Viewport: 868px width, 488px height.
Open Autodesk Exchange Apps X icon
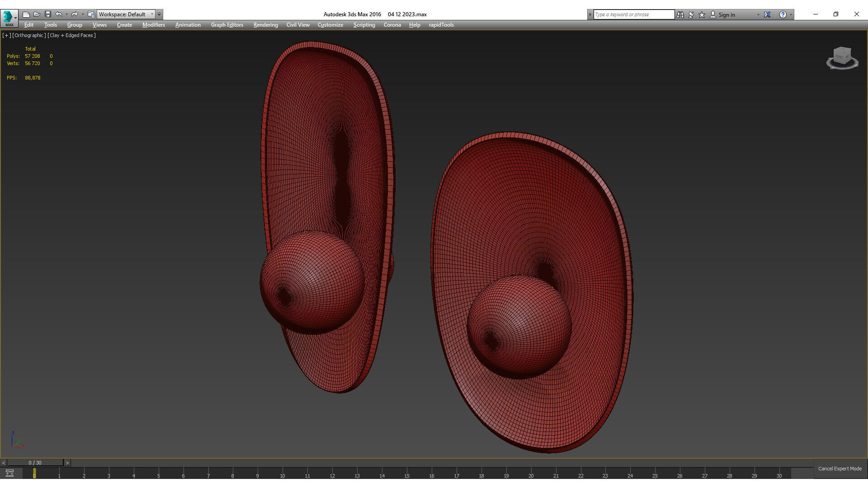(767, 14)
